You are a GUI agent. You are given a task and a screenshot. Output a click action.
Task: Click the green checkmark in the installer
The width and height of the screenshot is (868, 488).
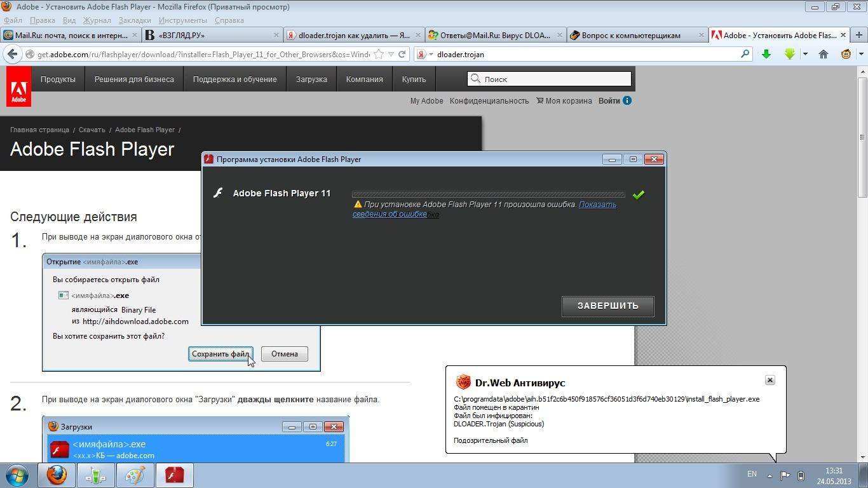coord(639,194)
